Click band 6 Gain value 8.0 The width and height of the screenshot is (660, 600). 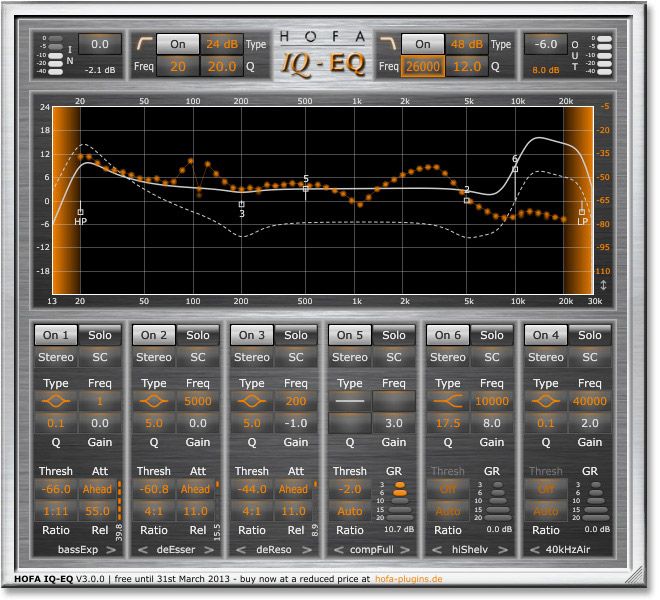492,423
